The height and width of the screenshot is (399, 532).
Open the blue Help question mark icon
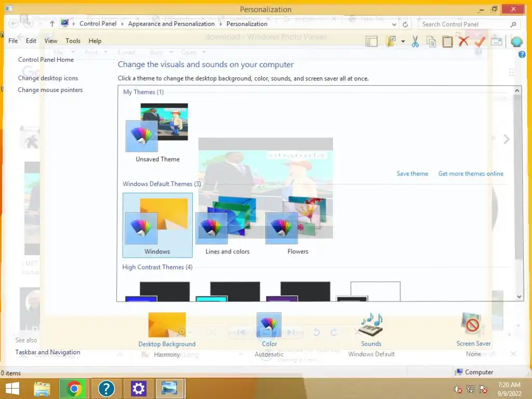pyautogui.click(x=522, y=54)
